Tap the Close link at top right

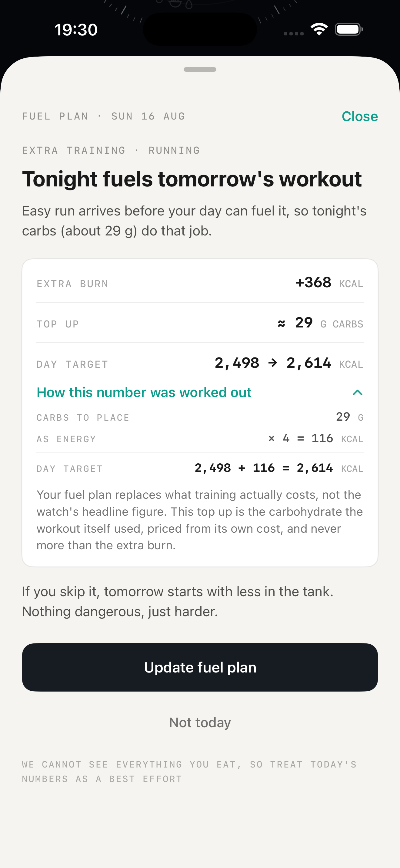tap(359, 116)
